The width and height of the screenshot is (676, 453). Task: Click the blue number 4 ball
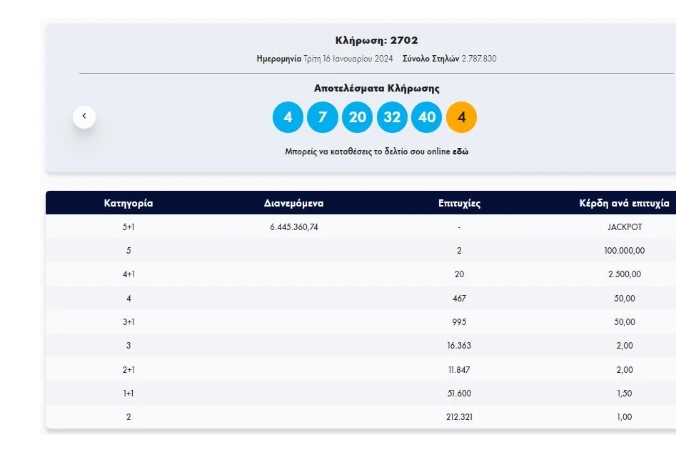[x=288, y=117]
